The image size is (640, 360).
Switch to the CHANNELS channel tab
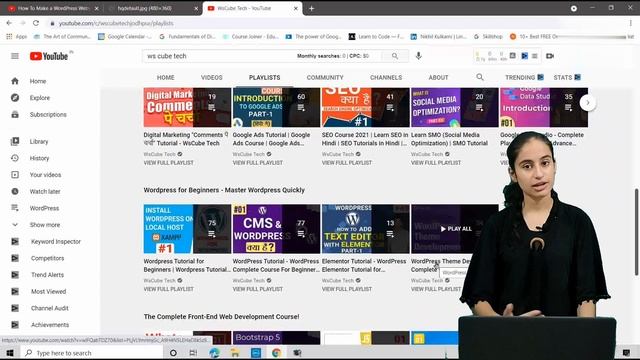coord(386,78)
